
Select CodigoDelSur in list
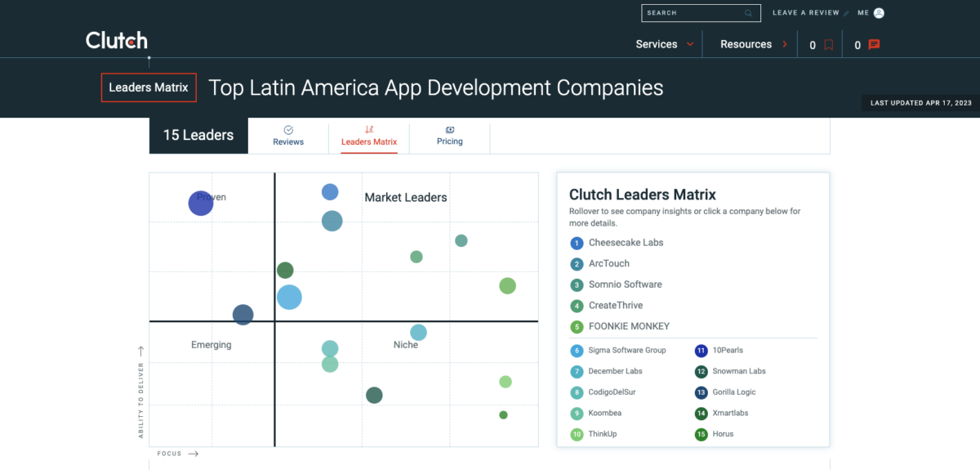pos(612,392)
